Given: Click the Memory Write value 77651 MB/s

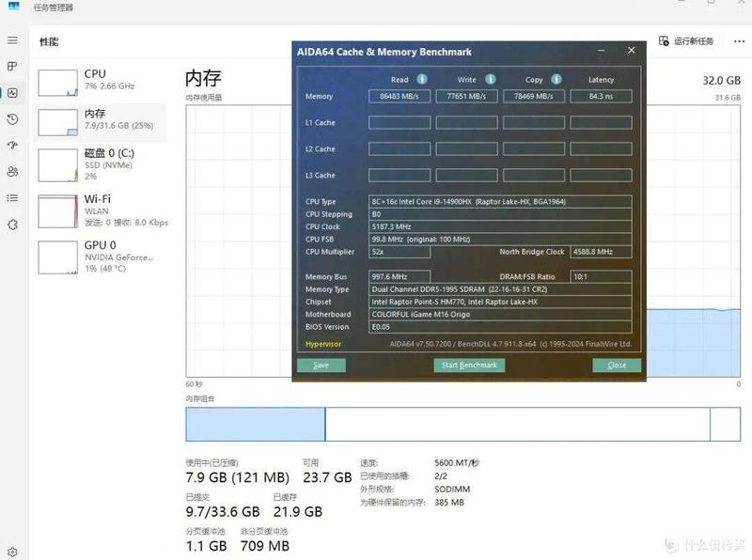Looking at the screenshot, I should (x=466, y=97).
